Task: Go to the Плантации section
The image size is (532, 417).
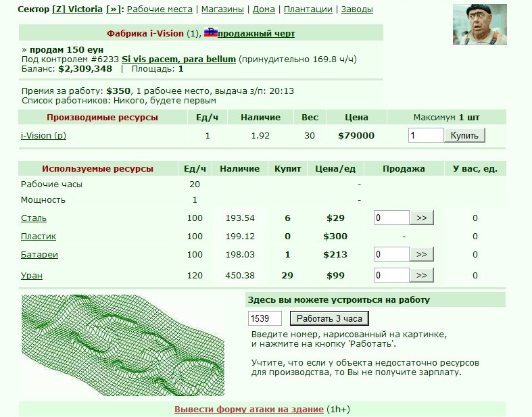Action: (x=308, y=9)
